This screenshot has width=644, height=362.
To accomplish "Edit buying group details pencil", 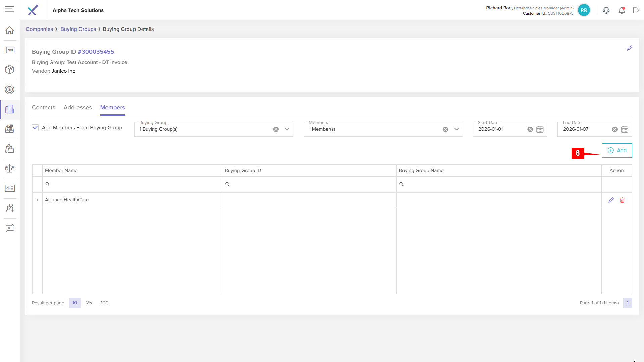I will click(x=630, y=48).
